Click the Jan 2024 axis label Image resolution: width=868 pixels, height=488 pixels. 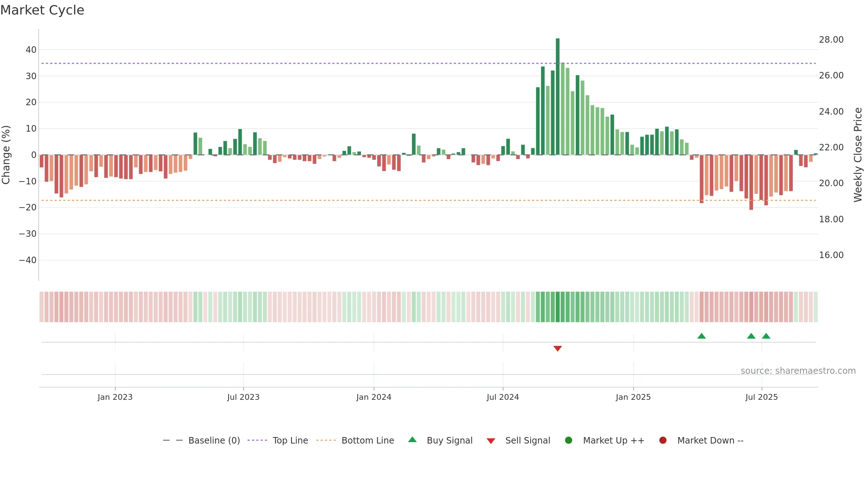pyautogui.click(x=374, y=397)
